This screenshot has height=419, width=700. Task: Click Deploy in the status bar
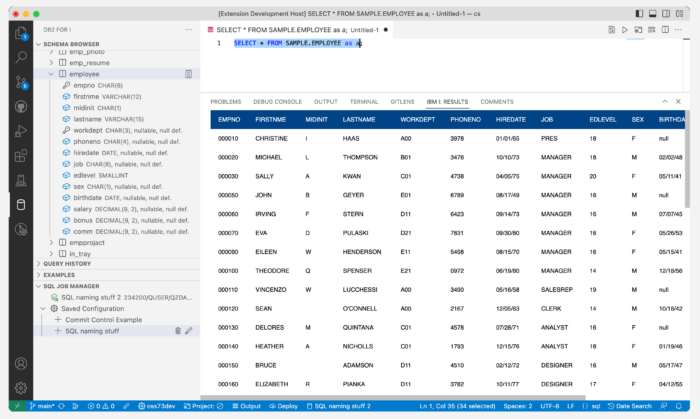click(283, 406)
